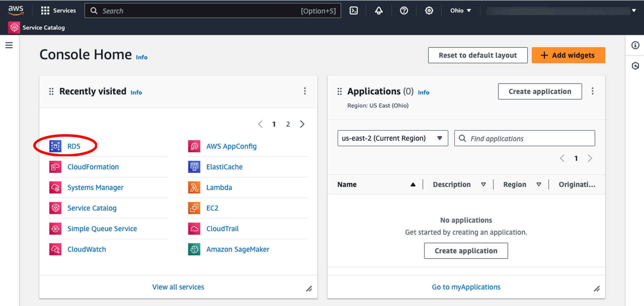Go to previous page of Applications list
Viewport: 644px width, 306px height.
[x=562, y=158]
